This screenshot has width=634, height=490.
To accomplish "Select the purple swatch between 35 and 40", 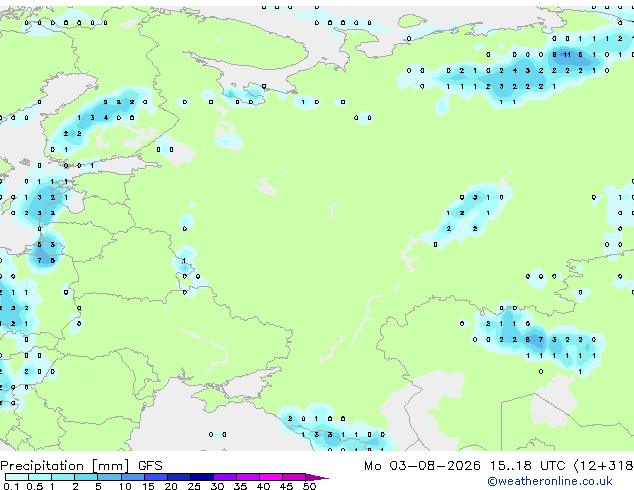I will (247, 477).
